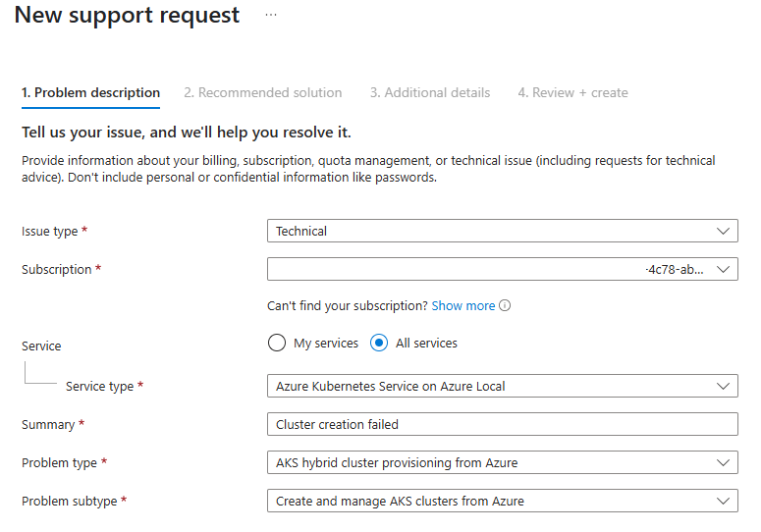Screen dimensions: 761x532
Task: Click the Problem type chevron arrow
Action: coord(723,462)
